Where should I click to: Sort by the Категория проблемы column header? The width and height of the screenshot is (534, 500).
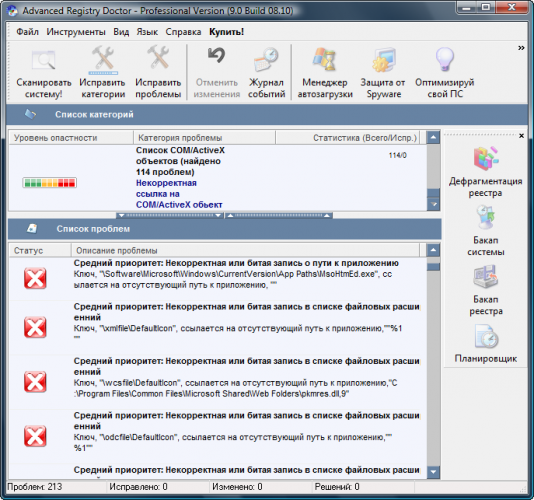pyautogui.click(x=204, y=138)
